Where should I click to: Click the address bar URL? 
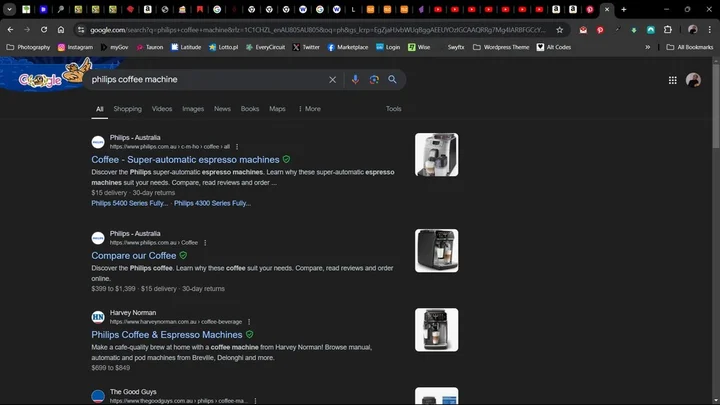[317, 30]
